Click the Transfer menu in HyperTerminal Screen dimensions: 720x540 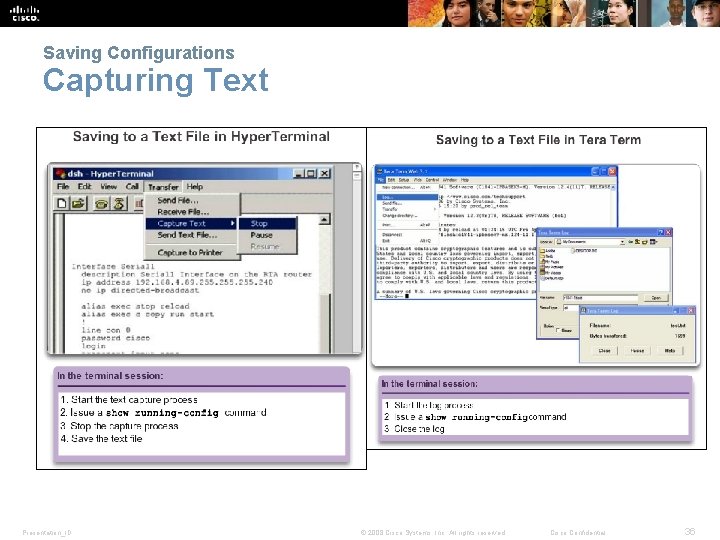tap(163, 187)
